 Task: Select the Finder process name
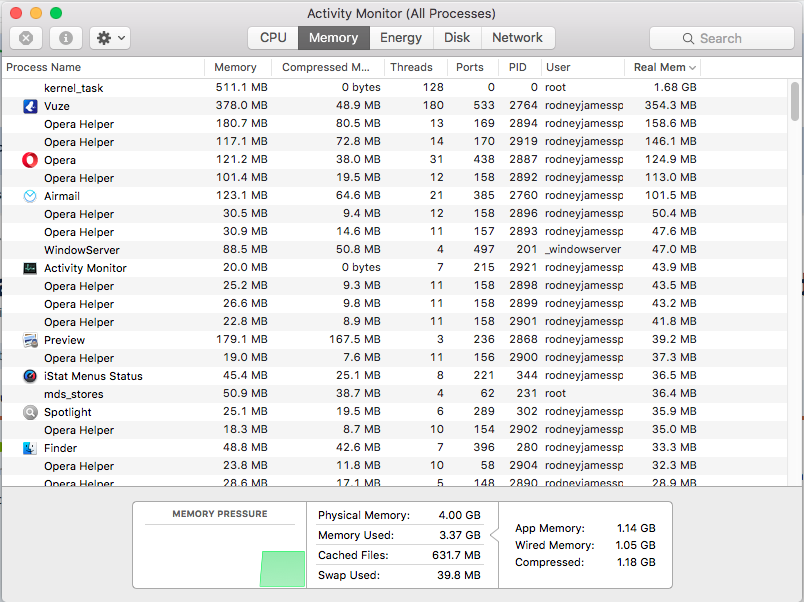61,448
